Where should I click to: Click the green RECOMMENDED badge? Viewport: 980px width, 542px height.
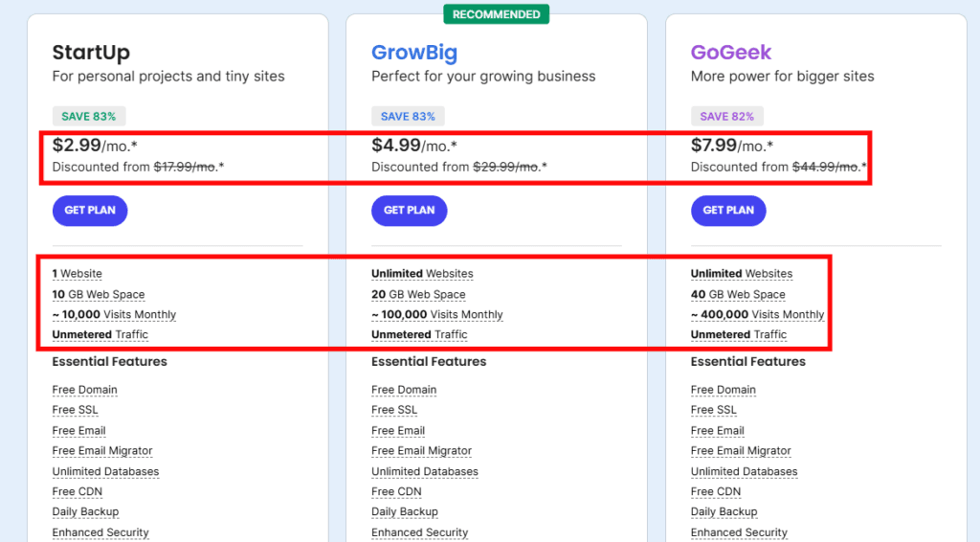496,14
